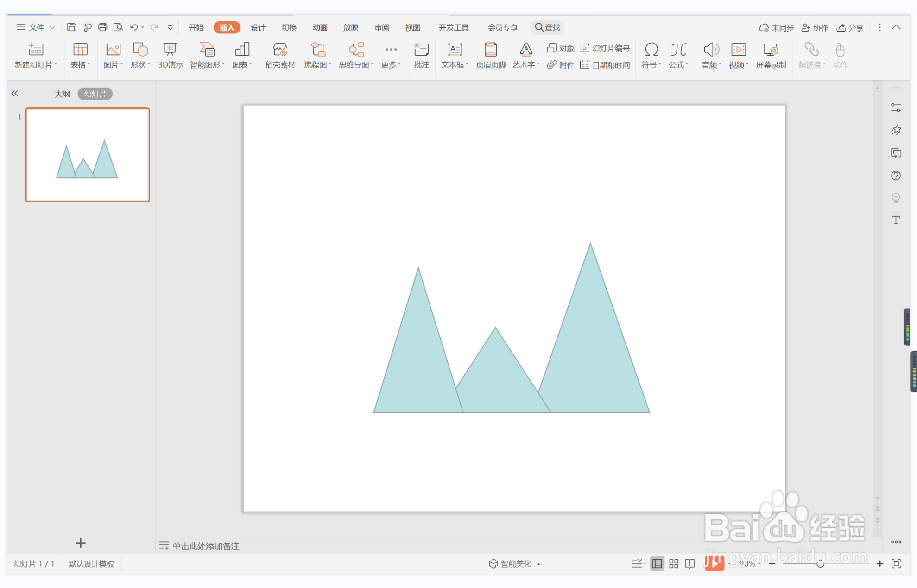
Task: Click the 批注 comment icon
Action: 421,56
